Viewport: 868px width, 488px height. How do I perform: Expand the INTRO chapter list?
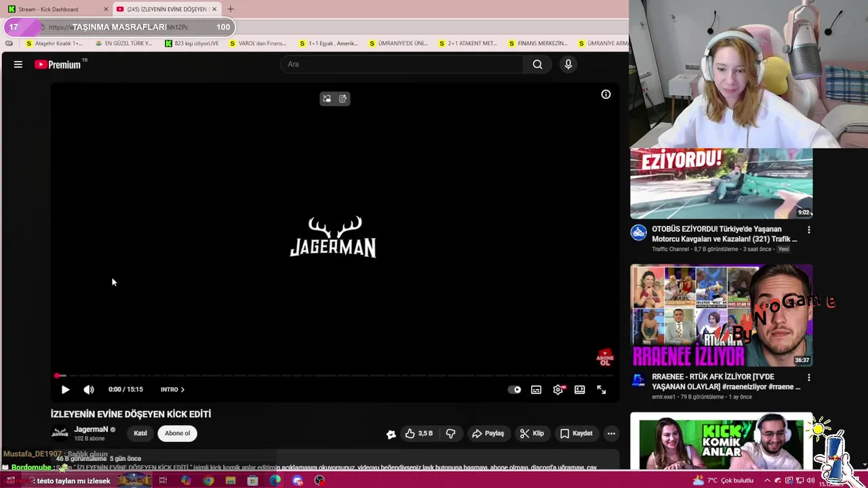172,390
